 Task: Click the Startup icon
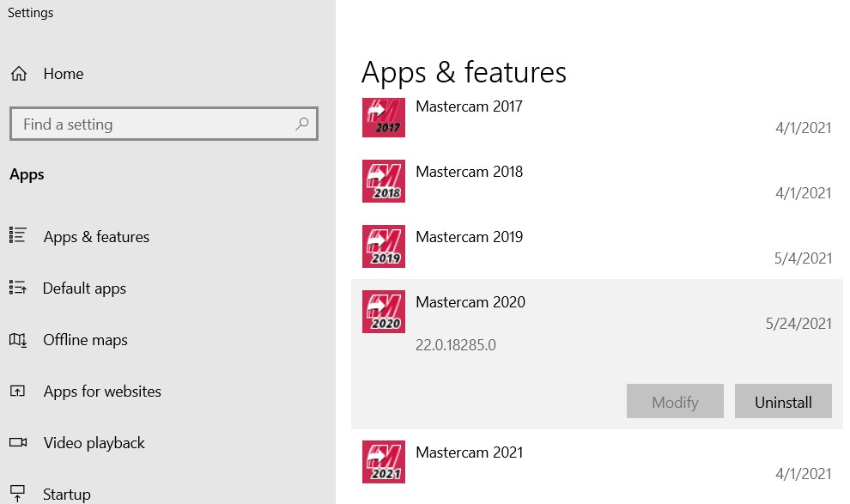pos(17,493)
